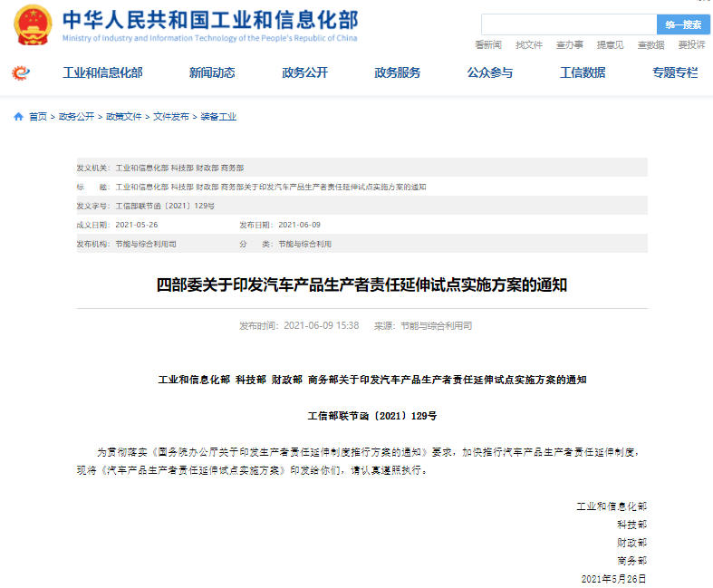Image resolution: width=713 pixels, height=588 pixels.
Task: Open the 新闻动态 menu
Action: click(212, 73)
